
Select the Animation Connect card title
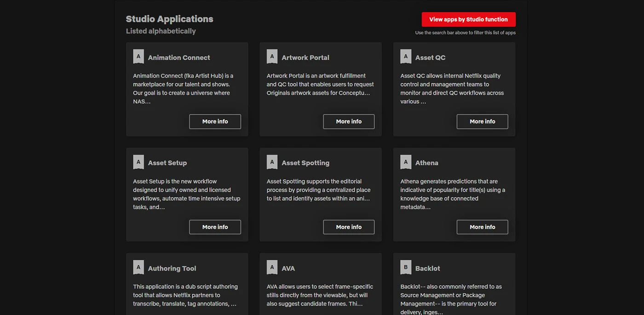point(179,58)
